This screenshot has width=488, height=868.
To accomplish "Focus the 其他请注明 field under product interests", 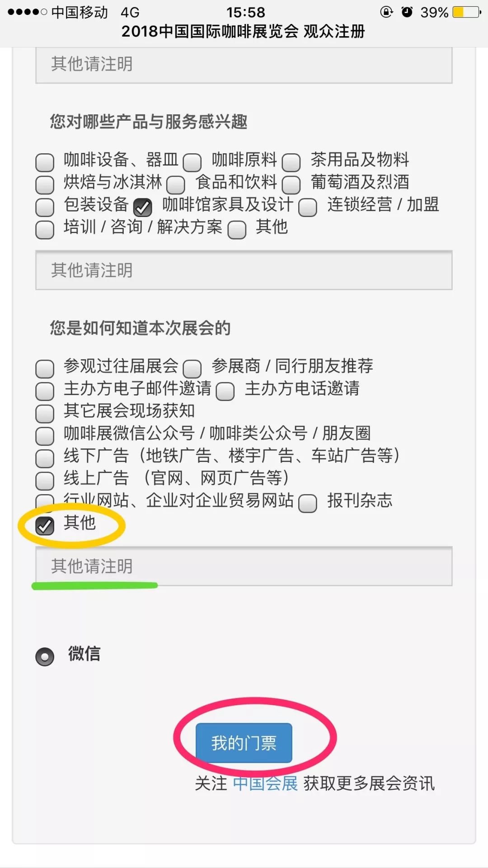I will coord(244,270).
